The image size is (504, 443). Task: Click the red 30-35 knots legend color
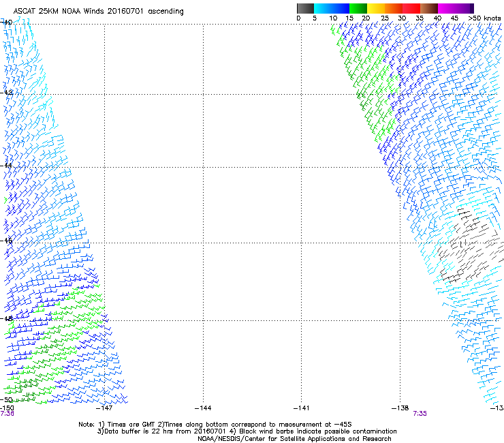click(411, 8)
